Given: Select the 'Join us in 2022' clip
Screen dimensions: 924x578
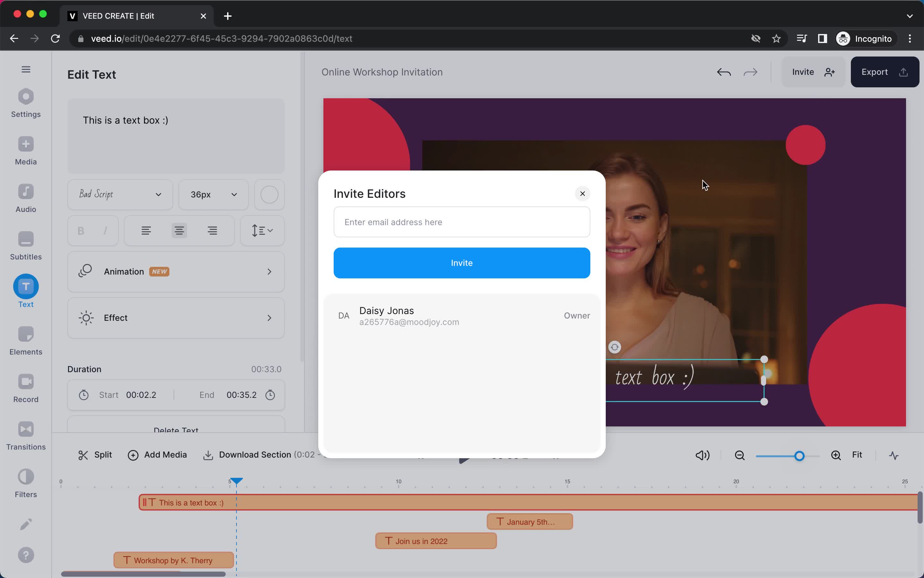Looking at the screenshot, I should [x=436, y=541].
